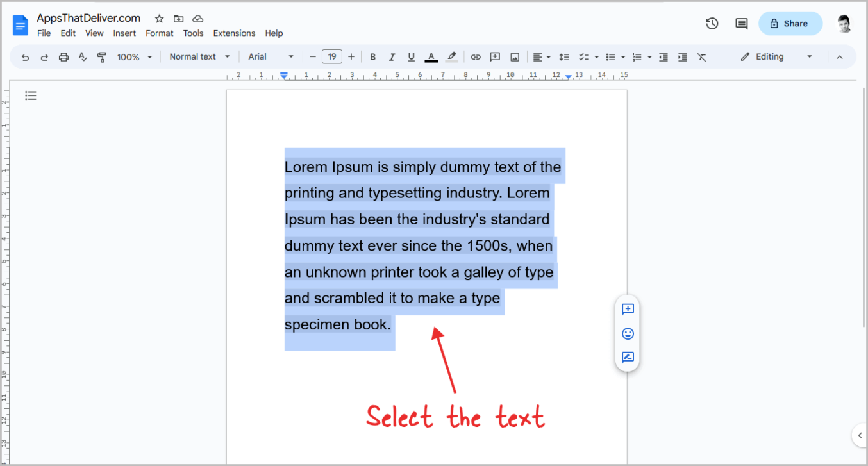Click the AppsThatDeliver.com document title
The height and width of the screenshot is (466, 868).
(88, 18)
